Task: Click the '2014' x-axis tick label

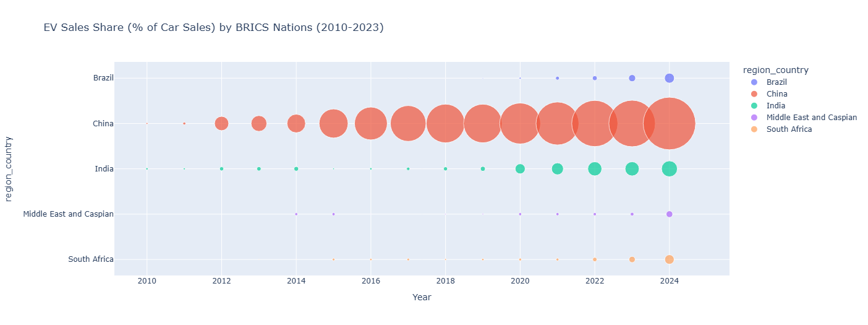Action: [296, 281]
